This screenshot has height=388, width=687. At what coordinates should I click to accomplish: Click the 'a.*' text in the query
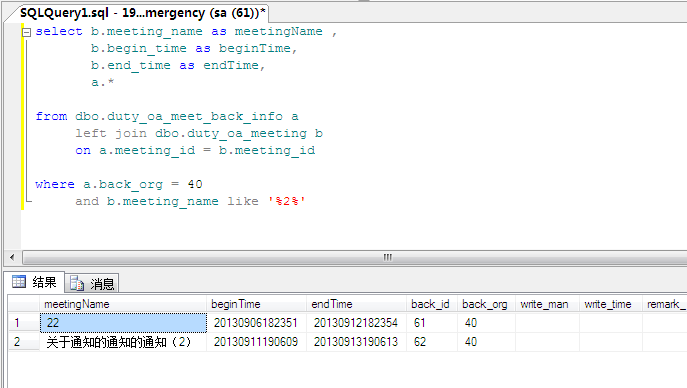click(103, 82)
